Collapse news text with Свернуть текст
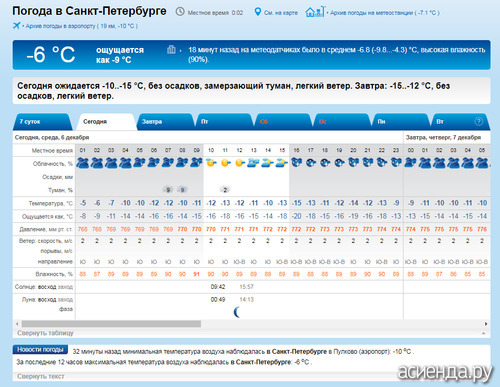 41,376
